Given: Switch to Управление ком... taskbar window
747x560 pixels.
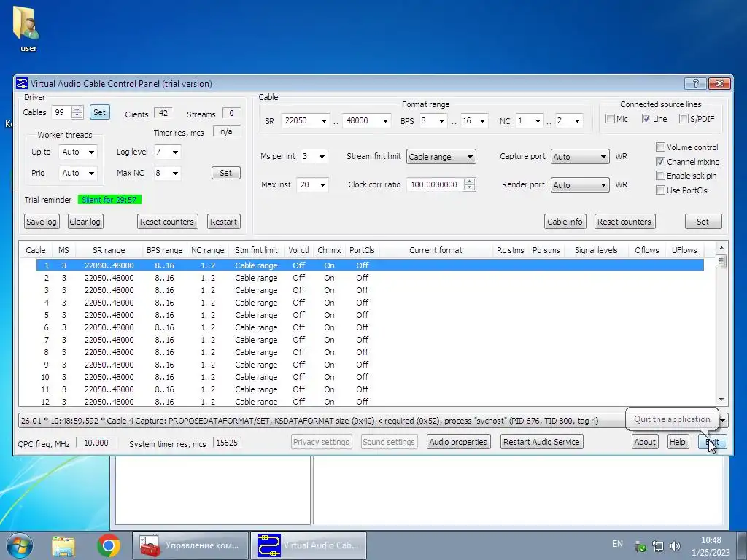Looking at the screenshot, I should pos(190,545).
